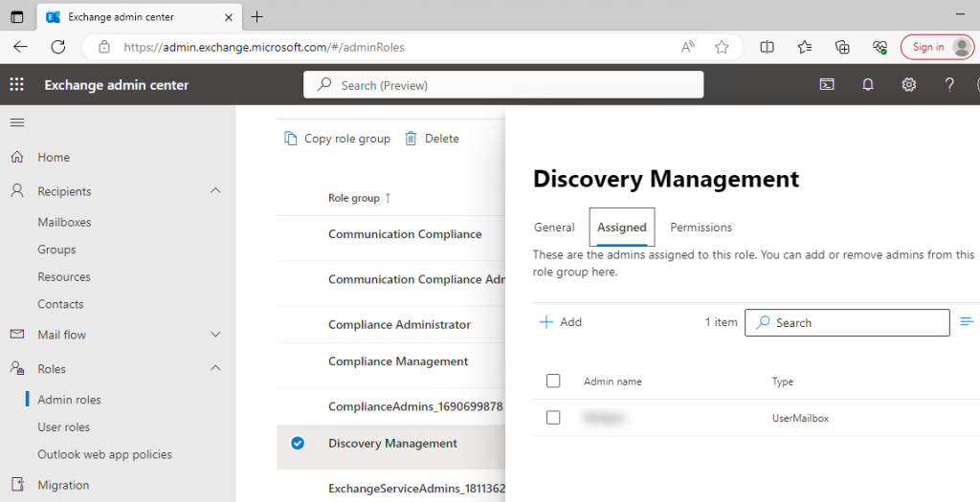This screenshot has height=502, width=980.
Task: Click the plus icon beside Add
Action: click(546, 321)
